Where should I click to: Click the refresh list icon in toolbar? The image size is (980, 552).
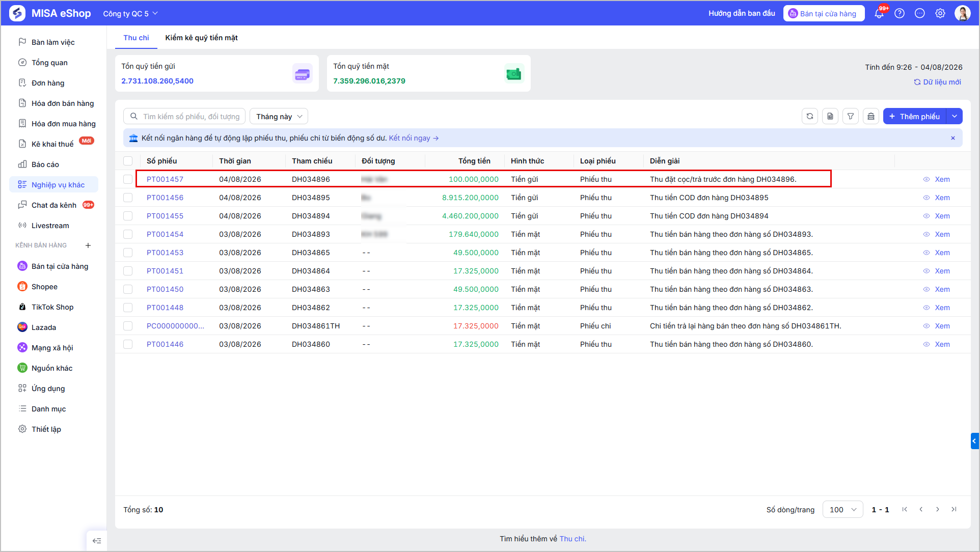pos(810,117)
